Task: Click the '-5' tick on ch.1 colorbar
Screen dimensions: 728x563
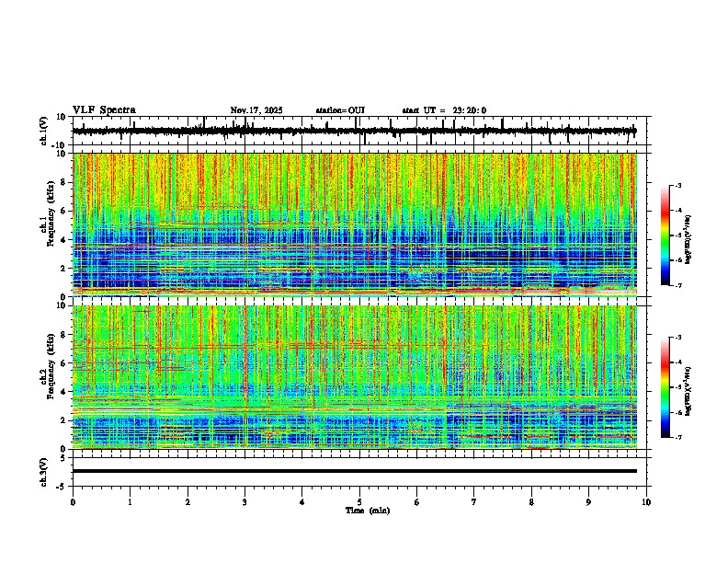Action: coord(678,236)
